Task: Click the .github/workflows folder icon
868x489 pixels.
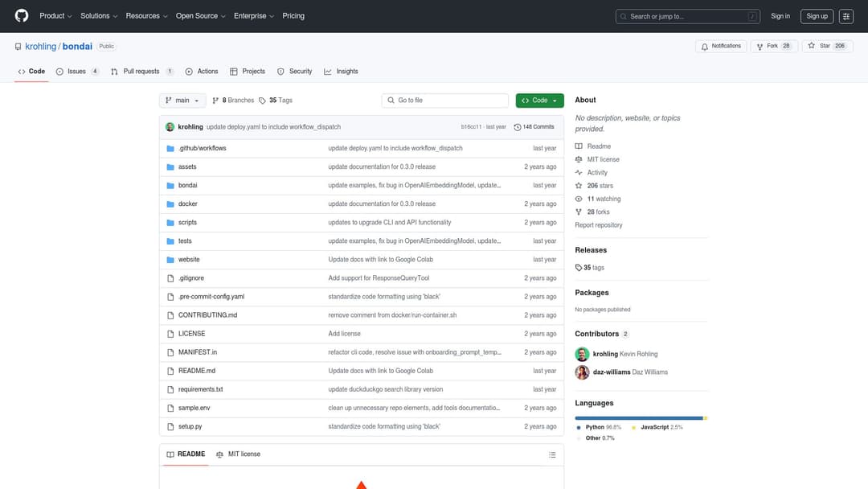Action: tap(170, 149)
